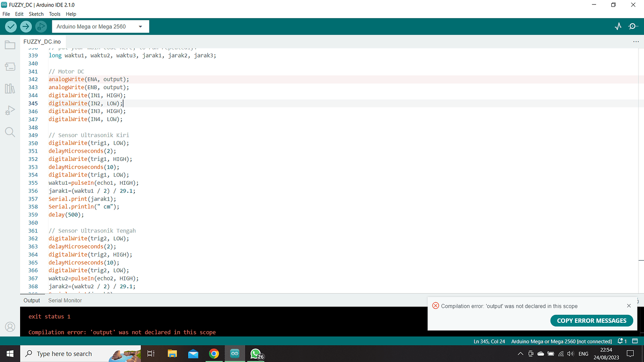Open the editor tab ellipsis menu

pos(636,42)
